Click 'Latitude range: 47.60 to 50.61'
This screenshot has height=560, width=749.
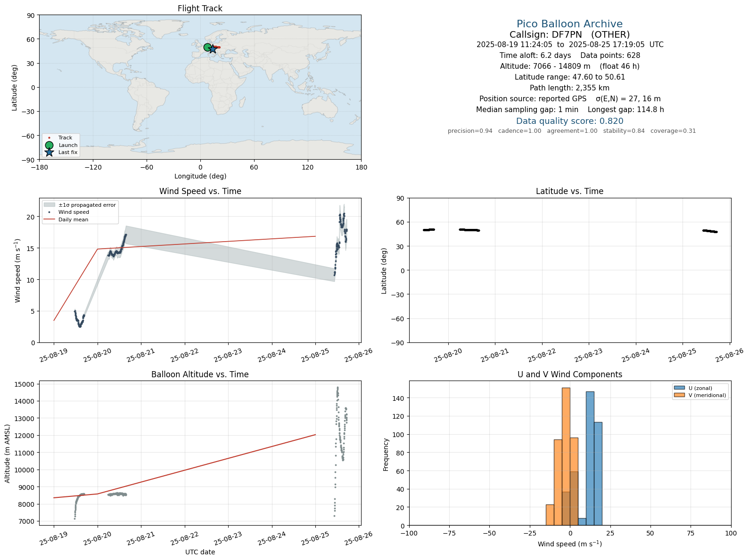[x=569, y=77]
